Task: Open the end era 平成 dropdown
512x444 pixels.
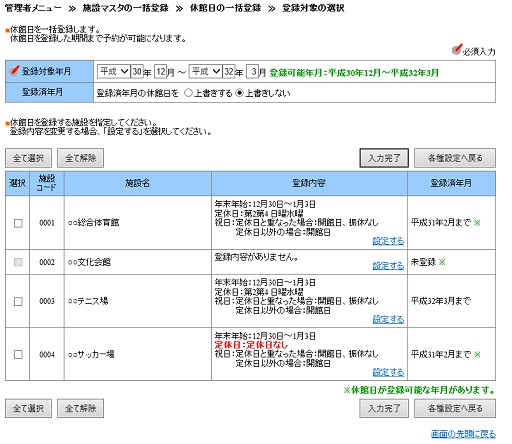Action: pos(205,71)
